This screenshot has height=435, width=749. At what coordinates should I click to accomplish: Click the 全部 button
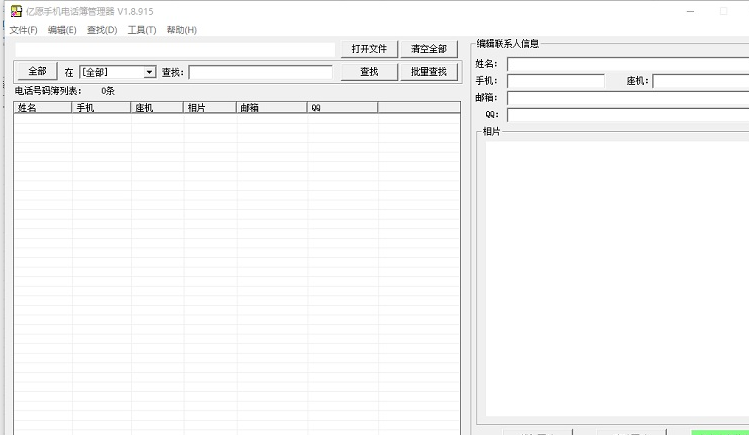point(37,72)
